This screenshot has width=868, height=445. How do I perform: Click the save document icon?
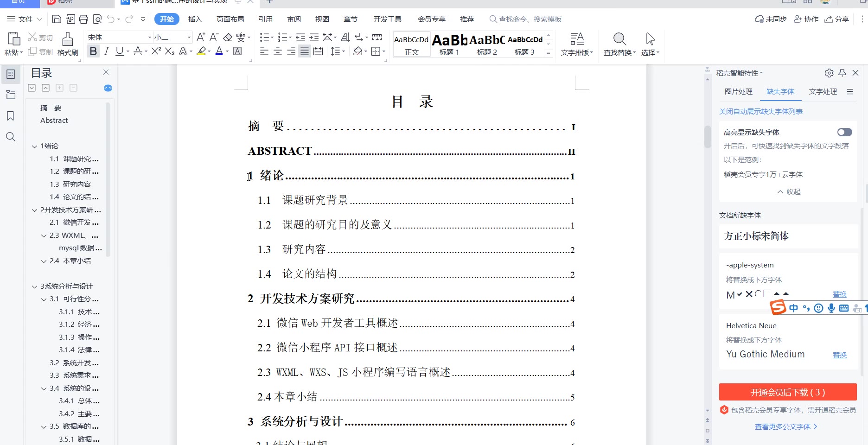pyautogui.click(x=57, y=19)
